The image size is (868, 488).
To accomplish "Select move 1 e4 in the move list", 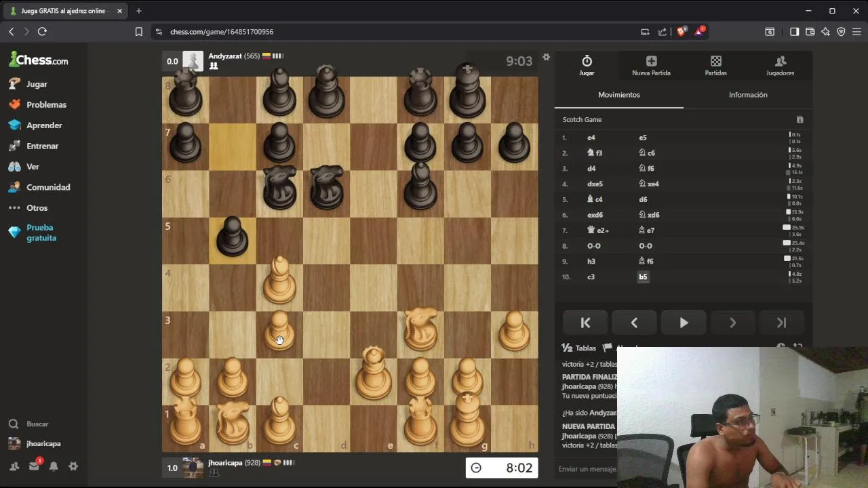I will coord(591,138).
